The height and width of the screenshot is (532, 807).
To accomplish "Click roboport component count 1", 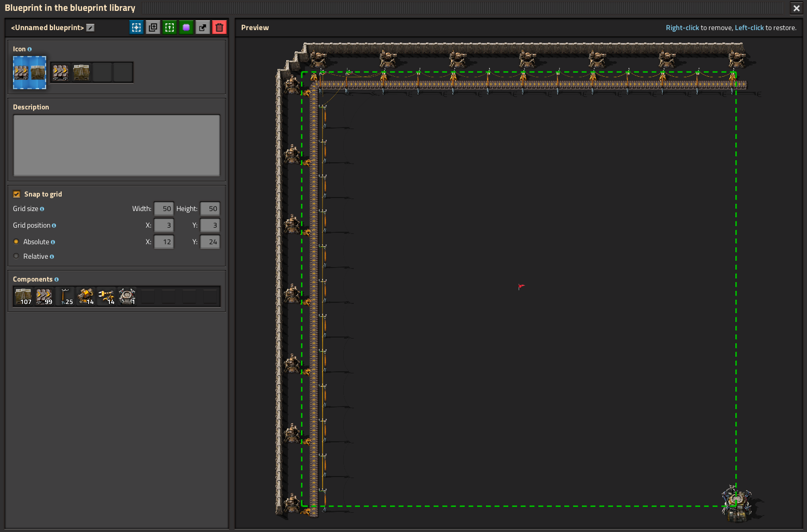I will pyautogui.click(x=127, y=297).
